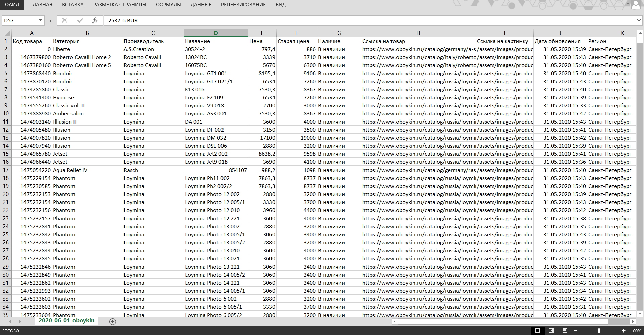
Task: Click cell Classic vol. II
Action: point(87,105)
